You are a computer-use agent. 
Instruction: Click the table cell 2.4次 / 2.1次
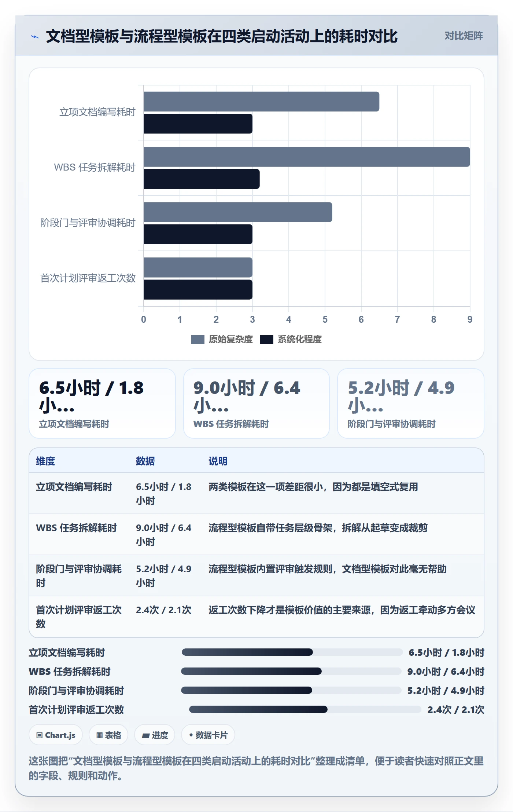pyautogui.click(x=164, y=610)
